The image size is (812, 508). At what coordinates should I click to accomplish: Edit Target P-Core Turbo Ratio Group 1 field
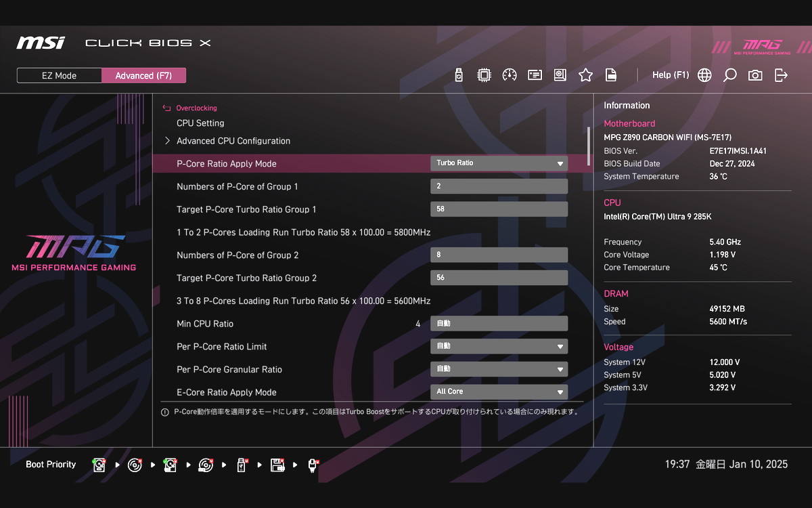(499, 209)
